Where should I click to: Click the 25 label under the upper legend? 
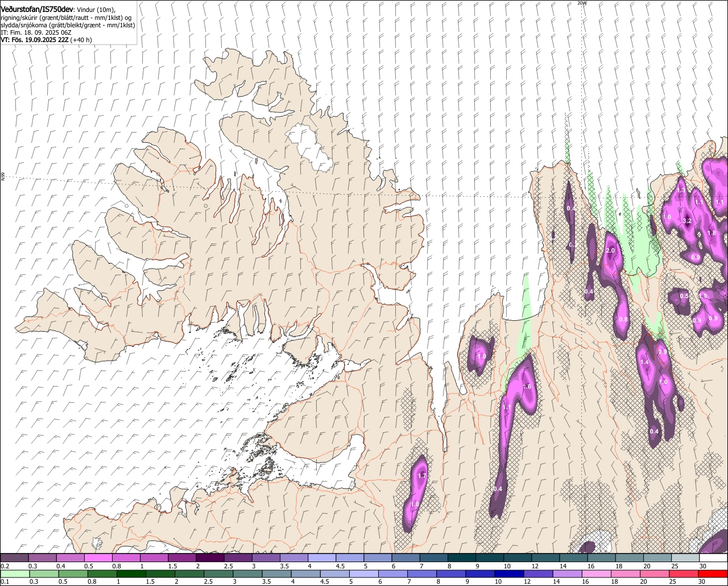coord(675,566)
